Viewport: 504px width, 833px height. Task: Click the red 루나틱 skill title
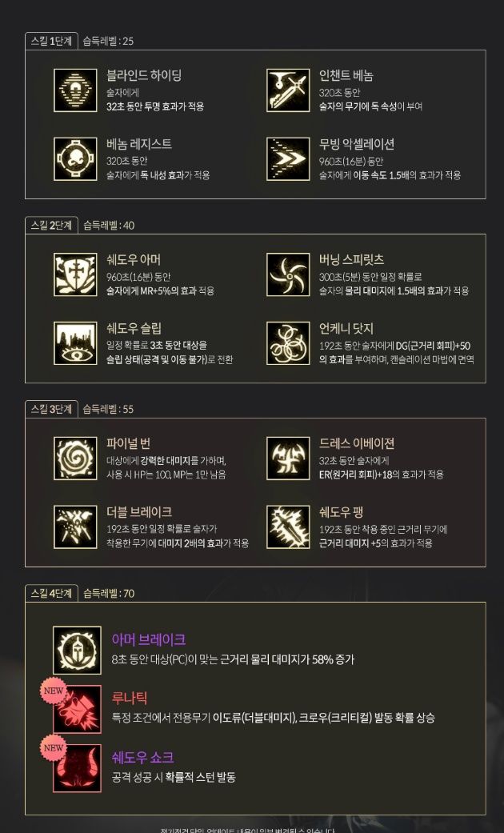(x=130, y=698)
